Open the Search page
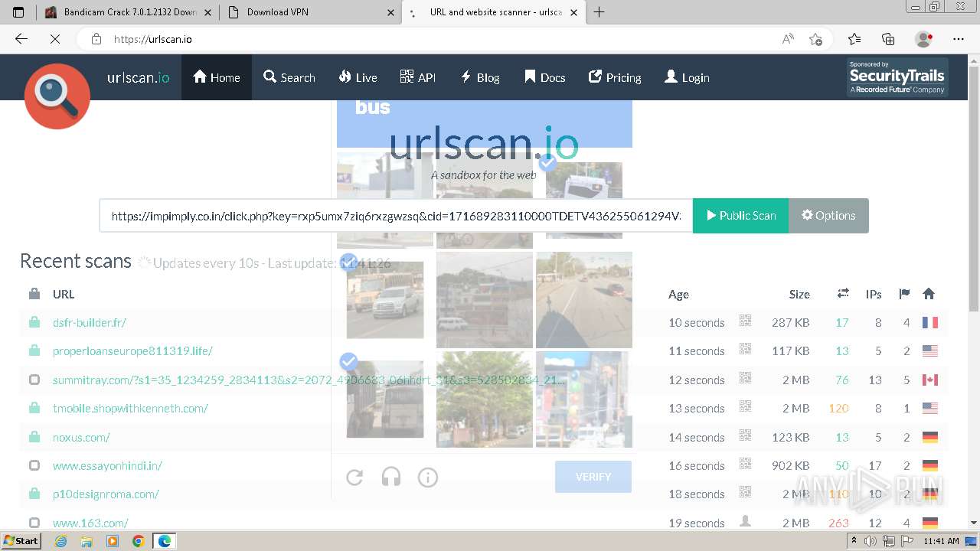The image size is (980, 551). coord(289,77)
